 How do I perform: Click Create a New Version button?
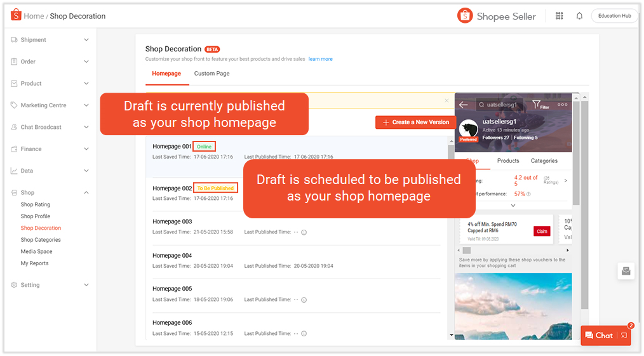415,122
